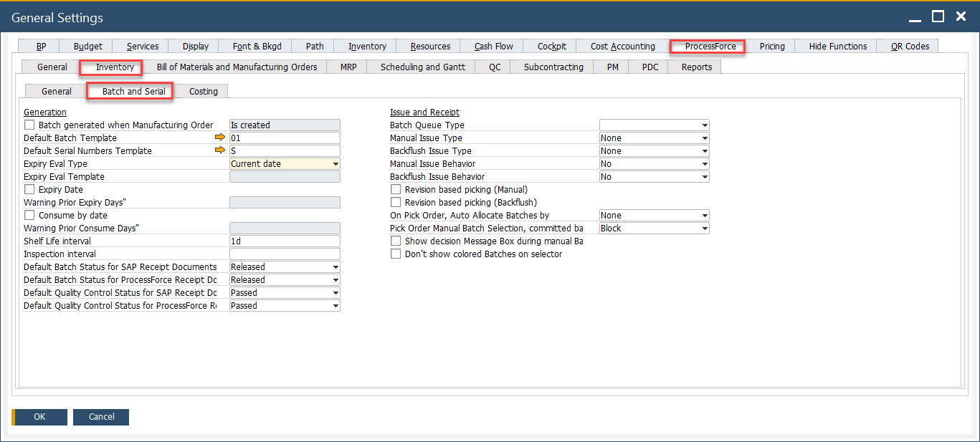980x442 pixels.
Task: Open the Expiry Eval Type dropdown
Action: pyautogui.click(x=335, y=164)
